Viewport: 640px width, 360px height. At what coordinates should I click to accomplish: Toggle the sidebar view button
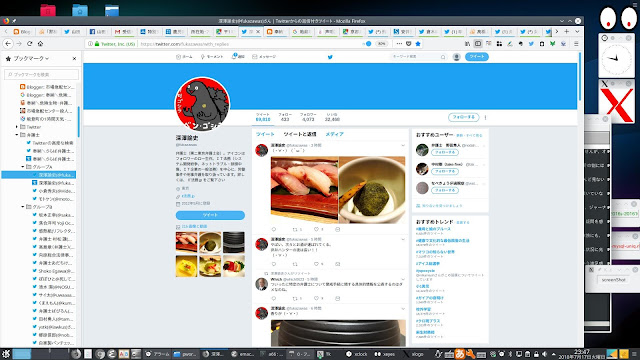478,44
